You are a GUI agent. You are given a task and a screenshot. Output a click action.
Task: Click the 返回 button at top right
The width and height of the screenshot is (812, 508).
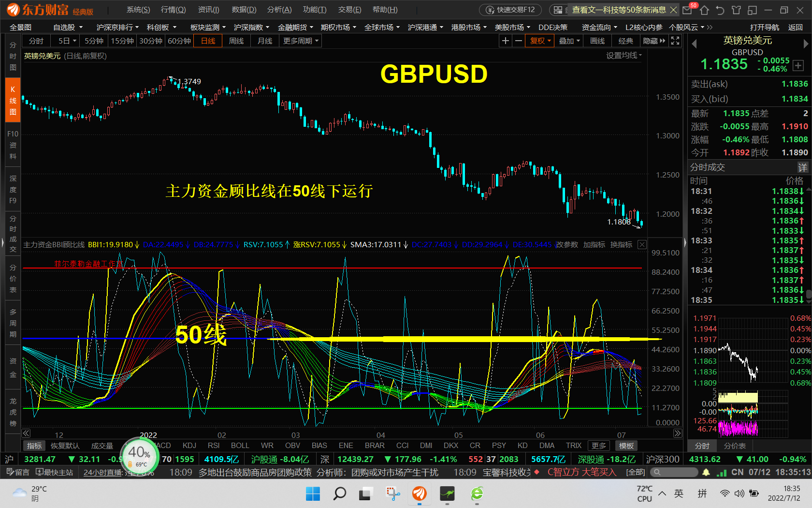pyautogui.click(x=795, y=27)
